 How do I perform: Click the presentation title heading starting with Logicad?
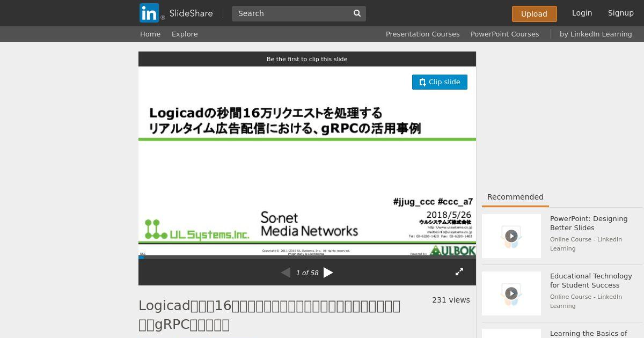(269, 315)
